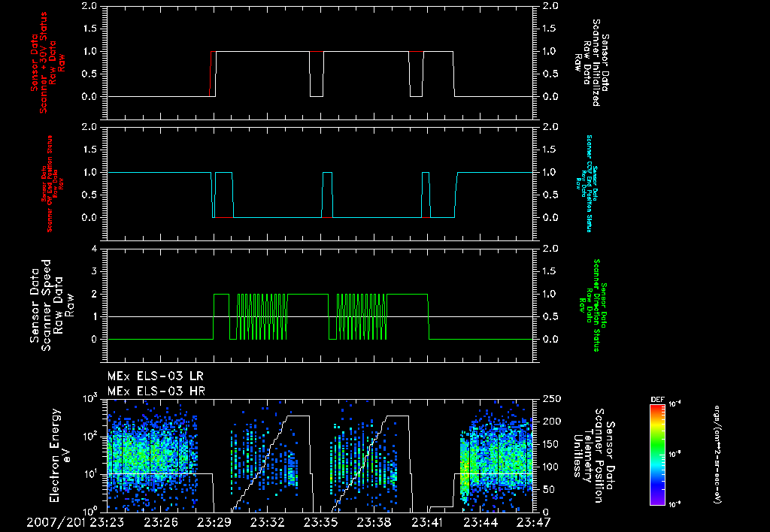Viewport: 770px width, 532px height.
Task: Click the color bar units label ergs/(cm**2-sr-sec-eV)
Action: pyautogui.click(x=717, y=455)
